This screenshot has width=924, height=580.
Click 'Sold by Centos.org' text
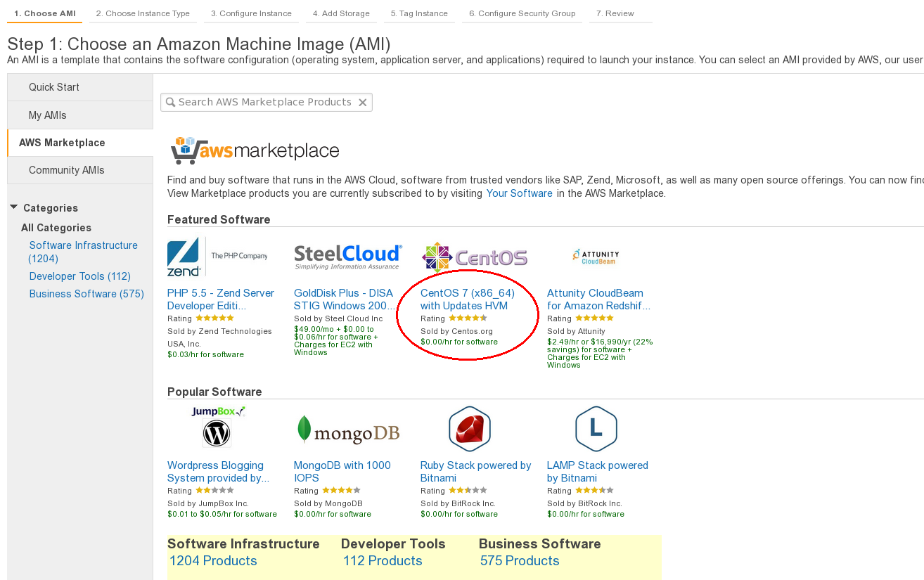tap(456, 331)
